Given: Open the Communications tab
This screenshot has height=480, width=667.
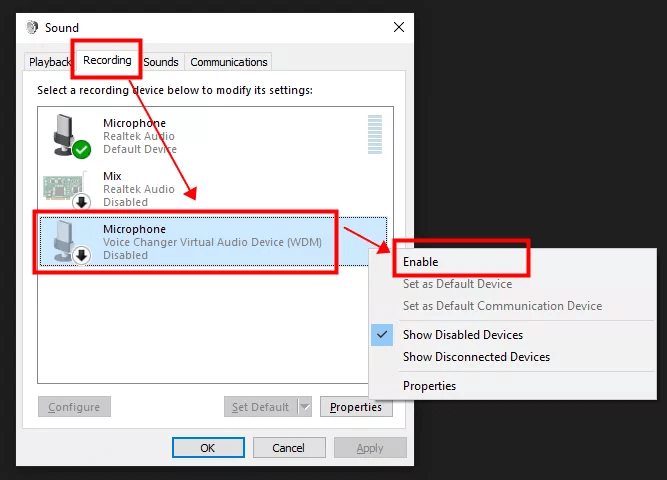Looking at the screenshot, I should (x=229, y=62).
